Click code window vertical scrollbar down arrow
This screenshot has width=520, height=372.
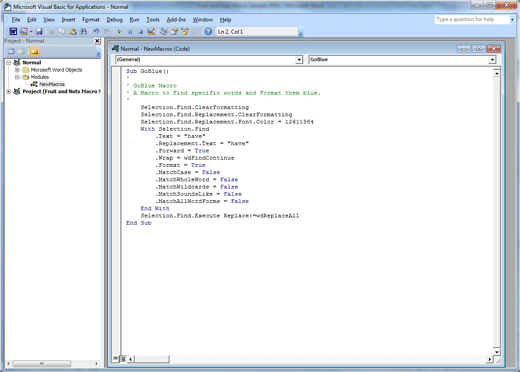497,352
